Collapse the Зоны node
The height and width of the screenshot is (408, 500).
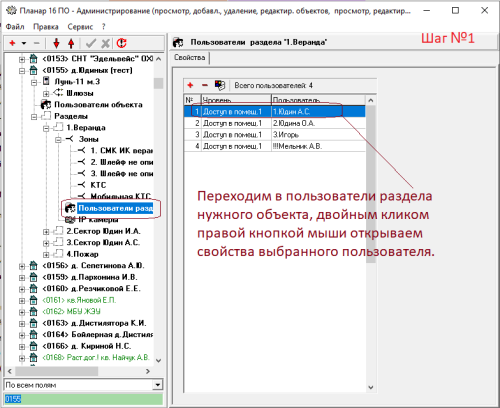[x=58, y=140]
